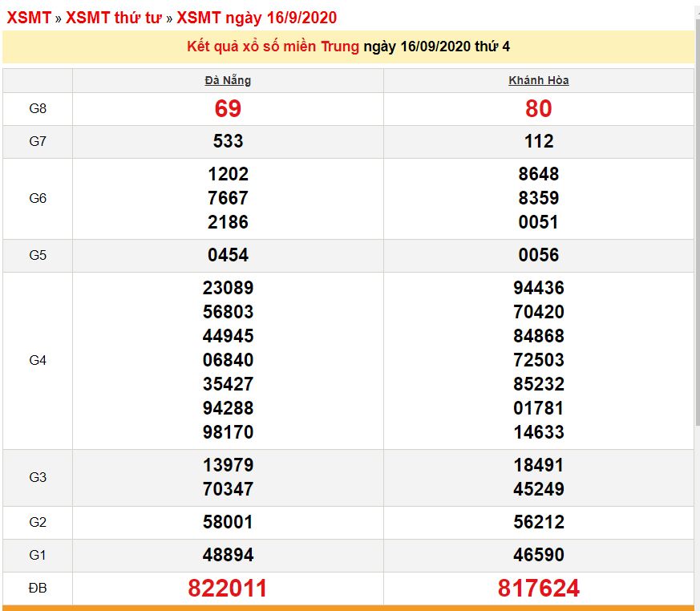This screenshot has width=700, height=611.
Task: Click Khánh Hòa G1 number 46590
Action: point(539,555)
